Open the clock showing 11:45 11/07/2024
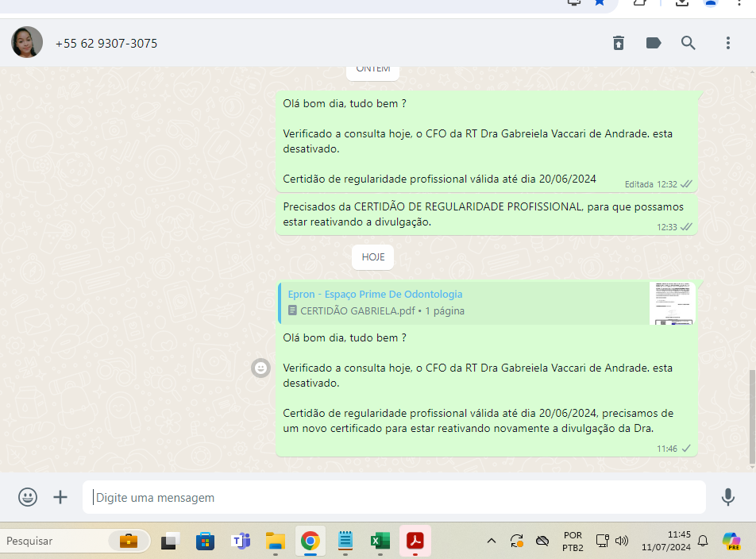 (665, 541)
